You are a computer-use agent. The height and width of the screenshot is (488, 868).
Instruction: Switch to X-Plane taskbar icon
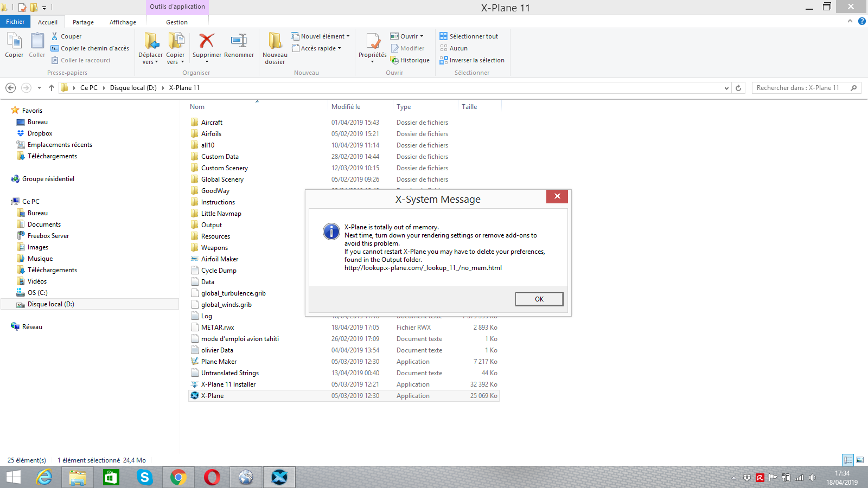(279, 477)
